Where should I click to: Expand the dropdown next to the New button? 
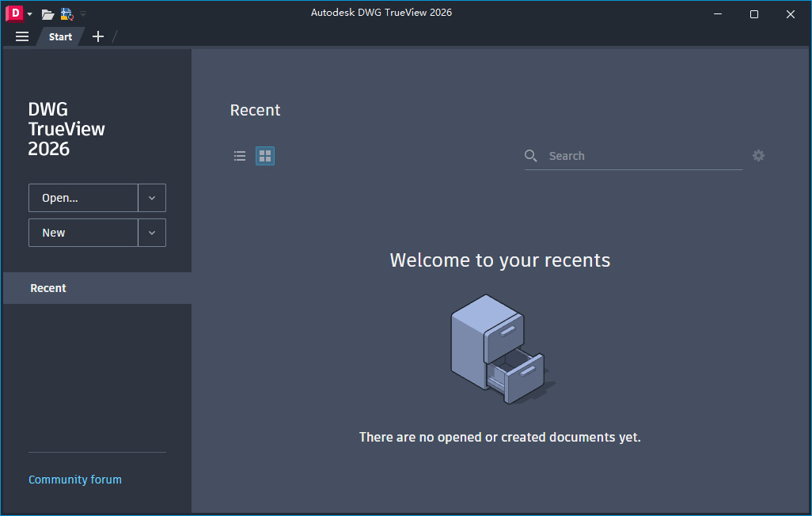point(152,233)
